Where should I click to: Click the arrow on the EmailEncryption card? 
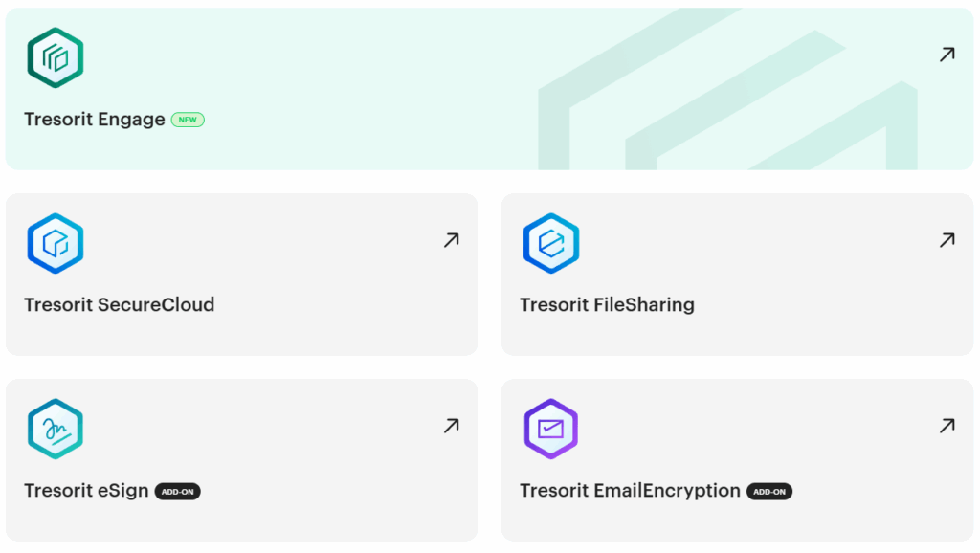(x=947, y=426)
